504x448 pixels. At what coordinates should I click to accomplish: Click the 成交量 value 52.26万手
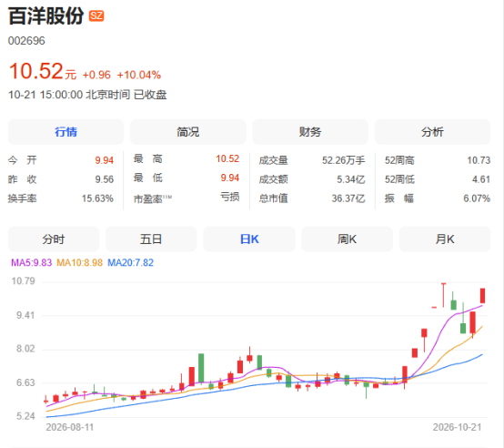pyautogui.click(x=344, y=160)
